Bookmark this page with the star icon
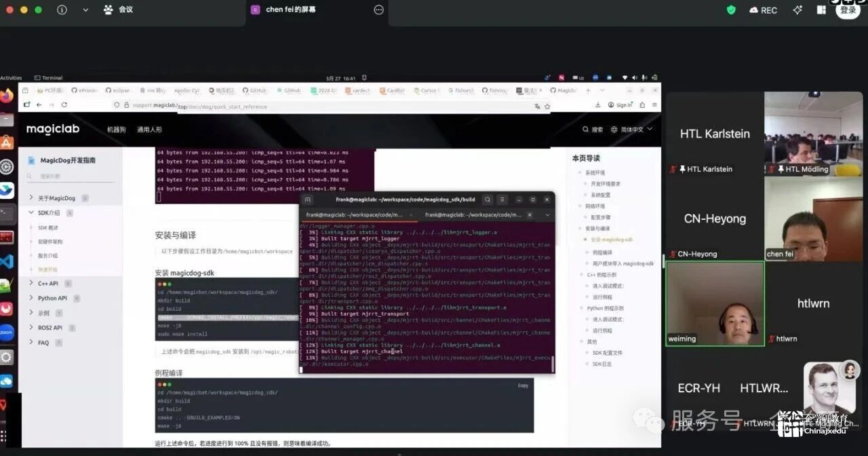Screen dimensions: 868x456 [x=547, y=106]
